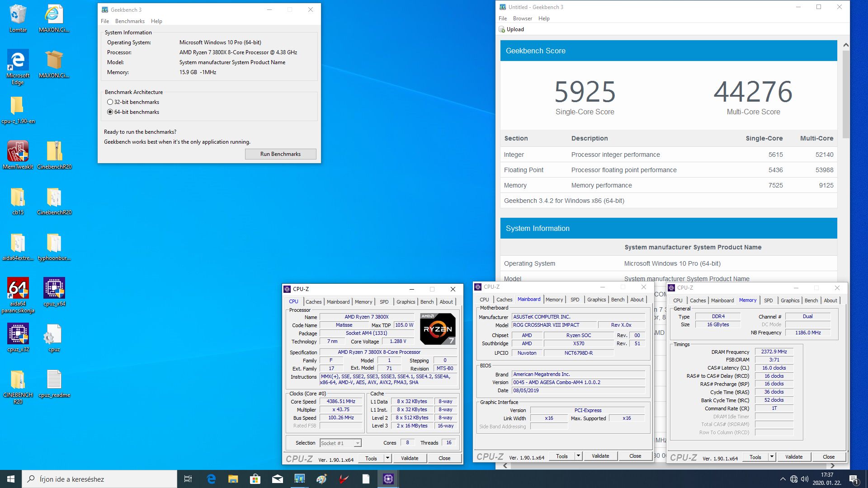Click the Upload icon in Geekbench results
The height and width of the screenshot is (488, 868).
tap(502, 29)
